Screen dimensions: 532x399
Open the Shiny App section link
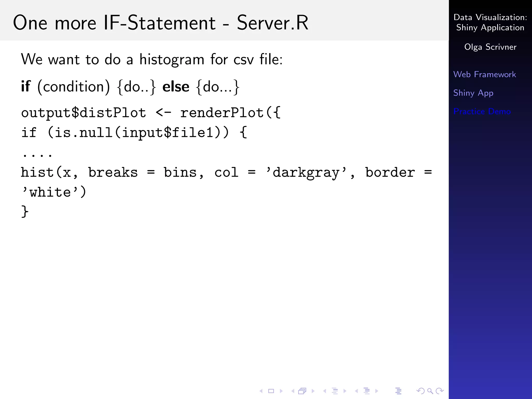point(473,93)
